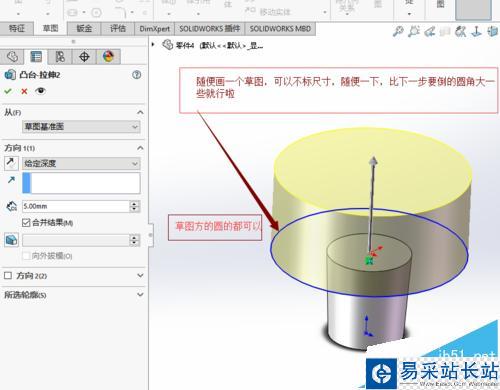500x390 pixels.
Task: Open the SOLIDWORKS MBD tab
Action: pos(280,29)
